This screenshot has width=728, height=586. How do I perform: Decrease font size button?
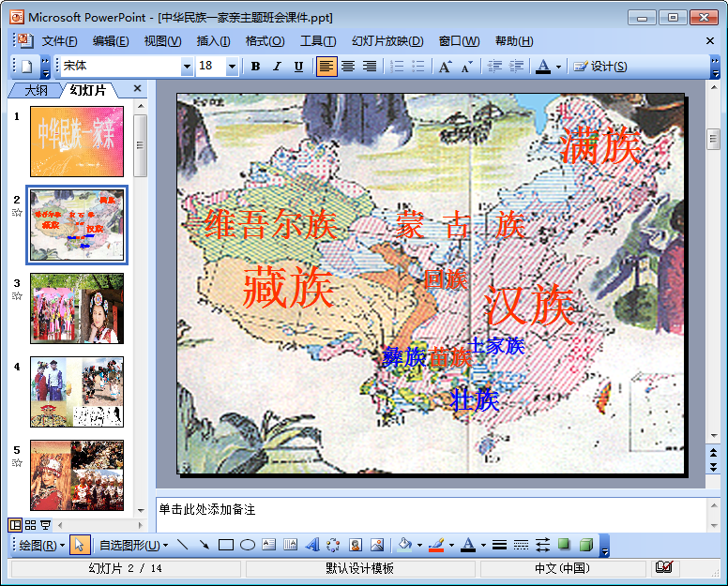click(467, 67)
